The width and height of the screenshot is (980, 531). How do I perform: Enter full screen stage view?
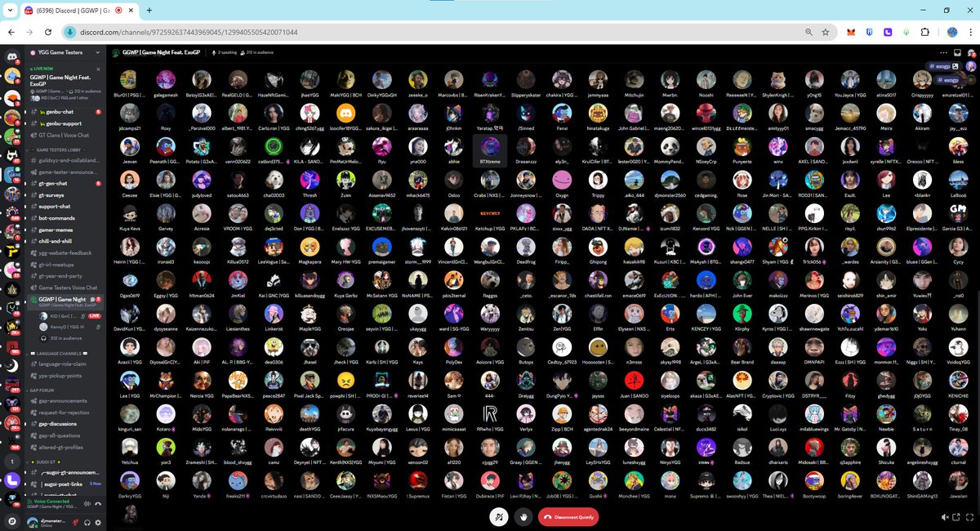click(x=969, y=516)
